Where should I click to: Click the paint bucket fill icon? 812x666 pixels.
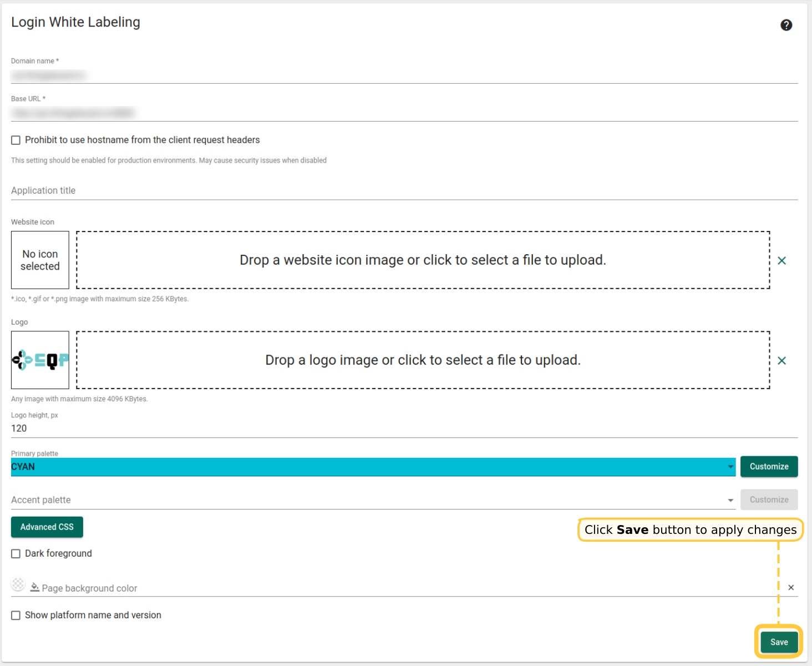click(x=34, y=587)
